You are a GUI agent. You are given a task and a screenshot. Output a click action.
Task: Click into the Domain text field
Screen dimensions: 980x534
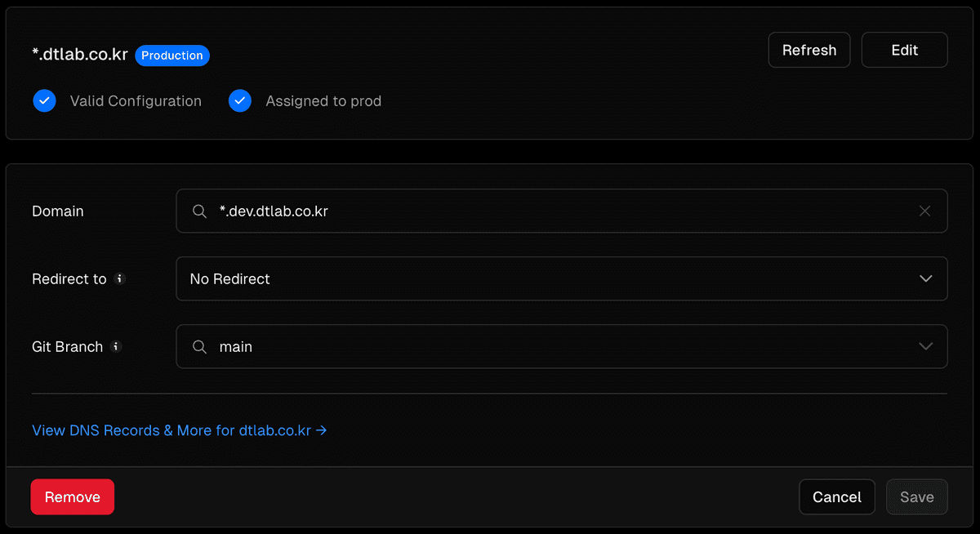tap(562, 211)
